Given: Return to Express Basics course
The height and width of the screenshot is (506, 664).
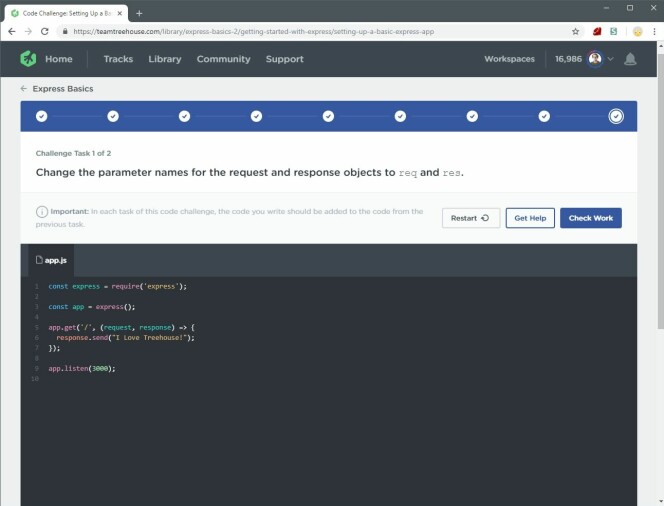Looking at the screenshot, I should pos(63,88).
